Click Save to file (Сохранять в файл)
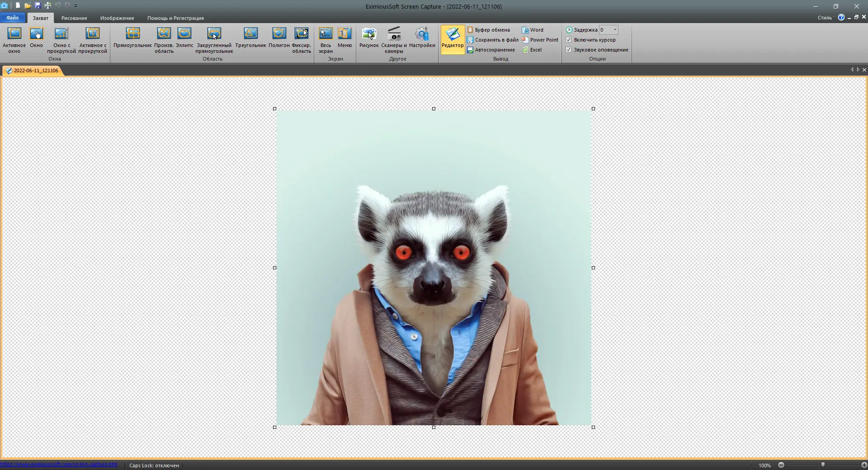The image size is (868, 470). pyautogui.click(x=496, y=40)
